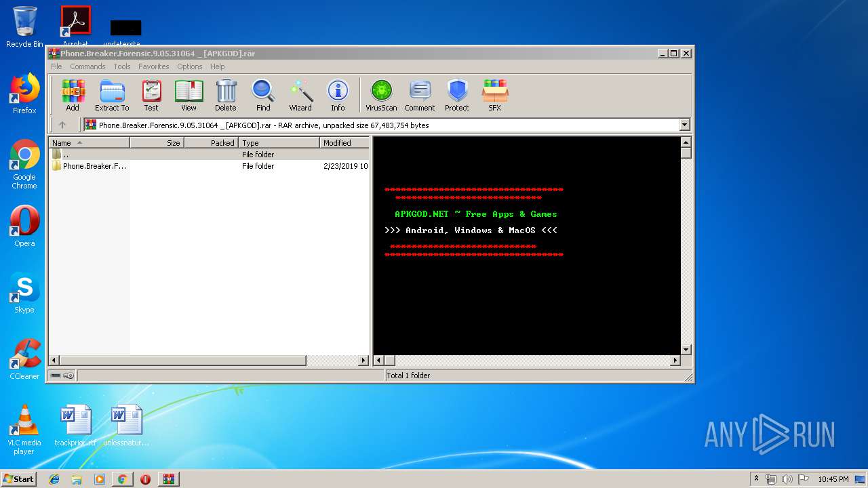Show archive Info
Screen dimensions: 868x488
click(x=338, y=95)
